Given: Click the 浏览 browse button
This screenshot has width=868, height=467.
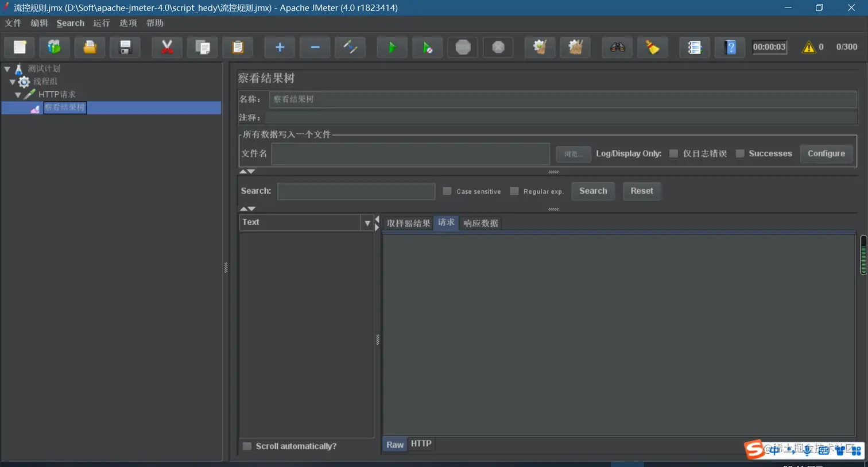Looking at the screenshot, I should click(x=573, y=154).
